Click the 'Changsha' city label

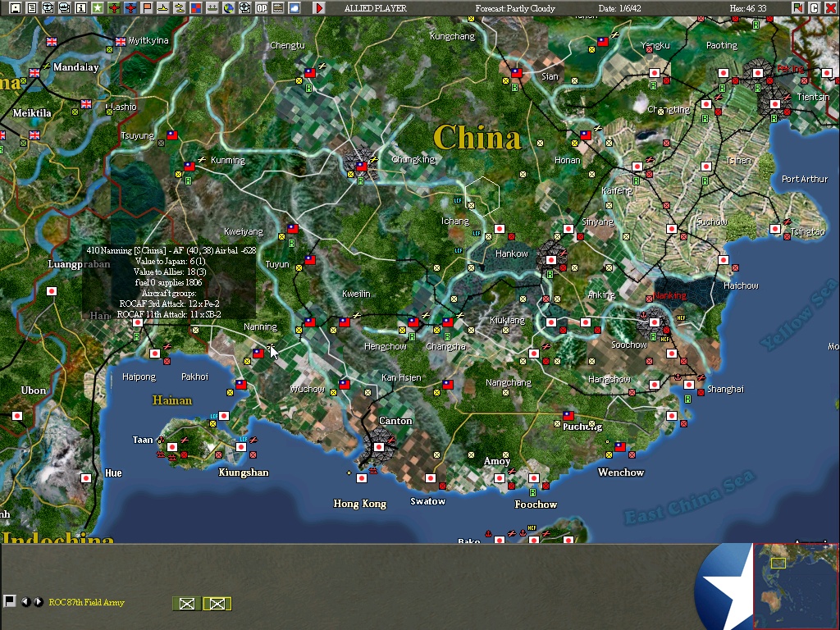coord(445,347)
